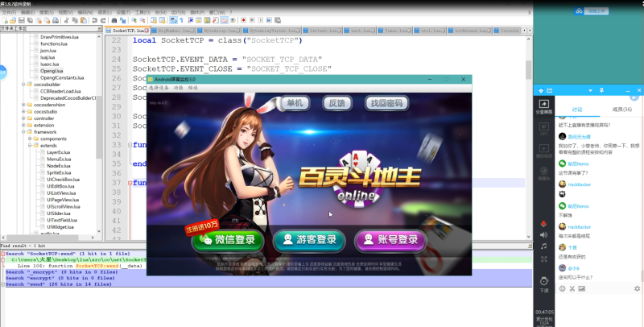Show all characters with the pilcrow icon
The height and width of the screenshot is (327, 644).
(x=182, y=20)
